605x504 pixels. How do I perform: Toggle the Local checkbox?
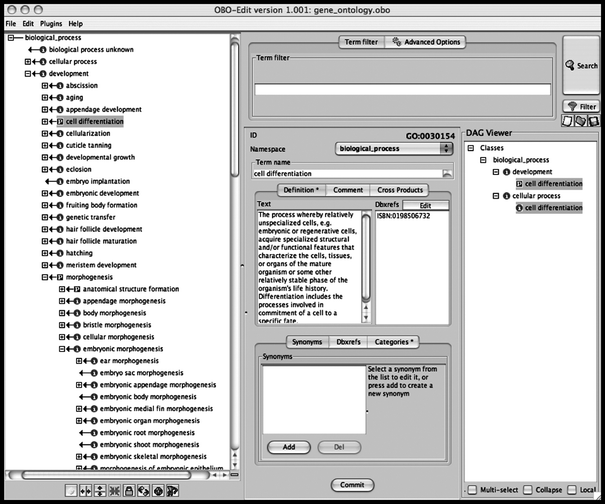click(572, 490)
